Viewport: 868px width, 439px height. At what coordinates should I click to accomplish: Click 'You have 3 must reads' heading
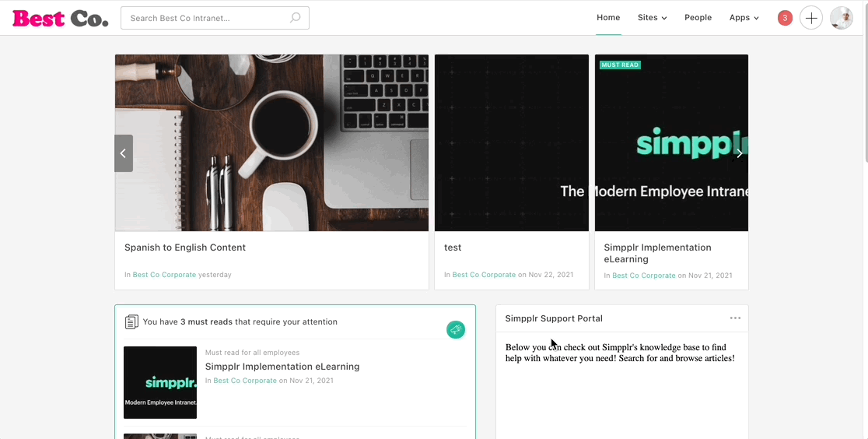(240, 321)
